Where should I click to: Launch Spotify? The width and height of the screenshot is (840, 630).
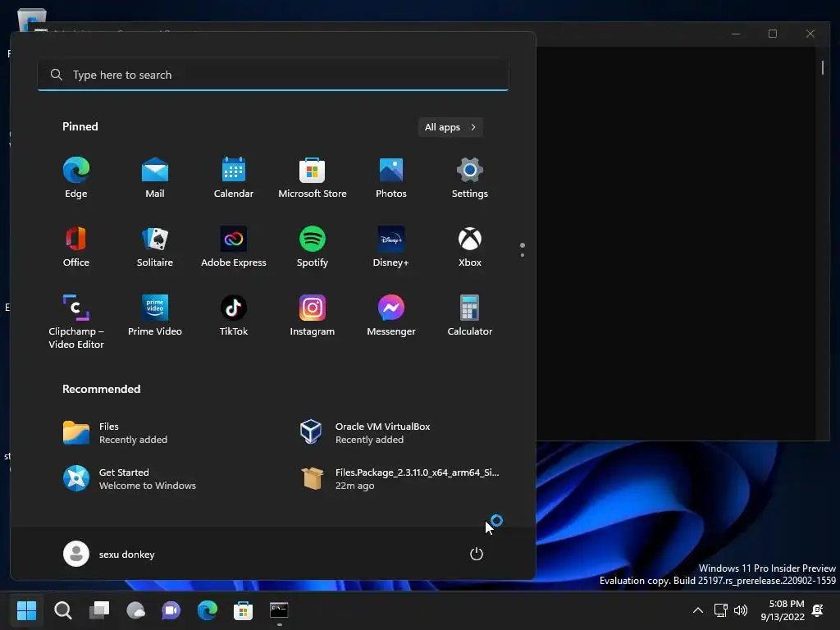(313, 247)
